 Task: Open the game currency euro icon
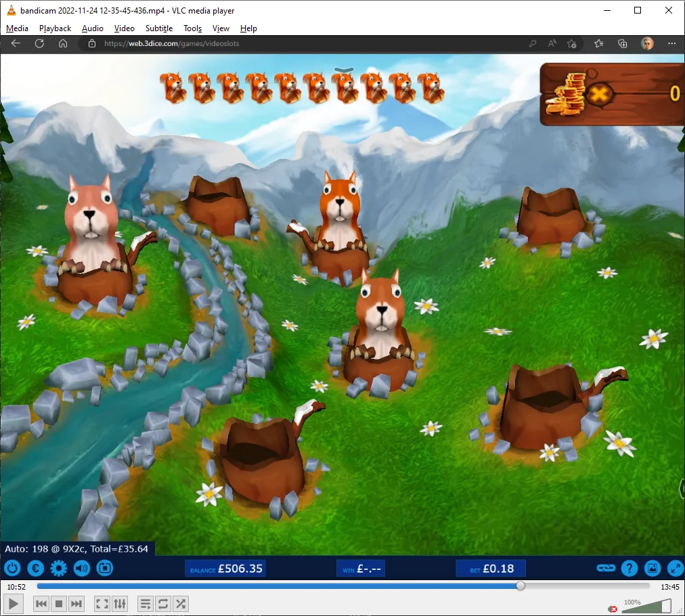36,569
